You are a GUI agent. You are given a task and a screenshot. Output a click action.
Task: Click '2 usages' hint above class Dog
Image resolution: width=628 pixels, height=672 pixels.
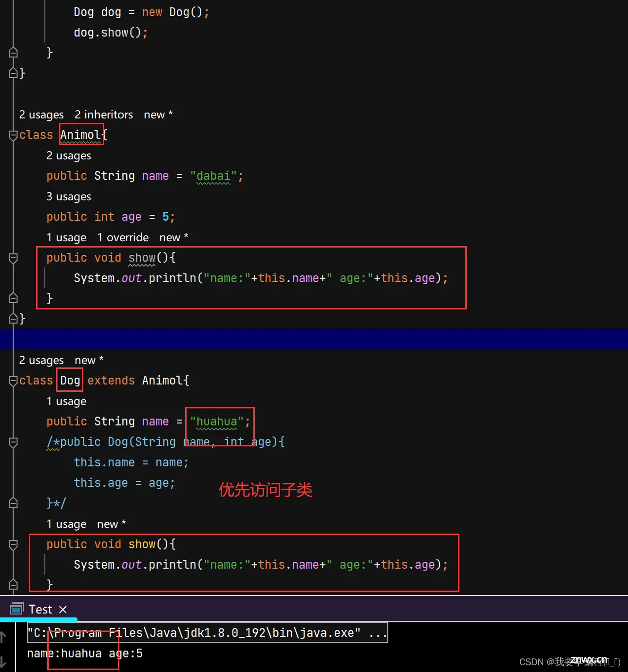[41, 360]
